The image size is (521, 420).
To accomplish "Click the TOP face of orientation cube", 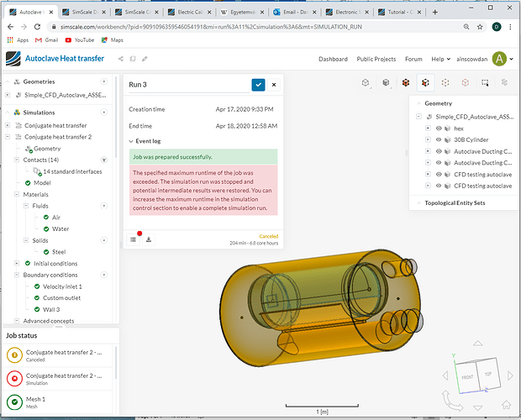I will (487, 375).
